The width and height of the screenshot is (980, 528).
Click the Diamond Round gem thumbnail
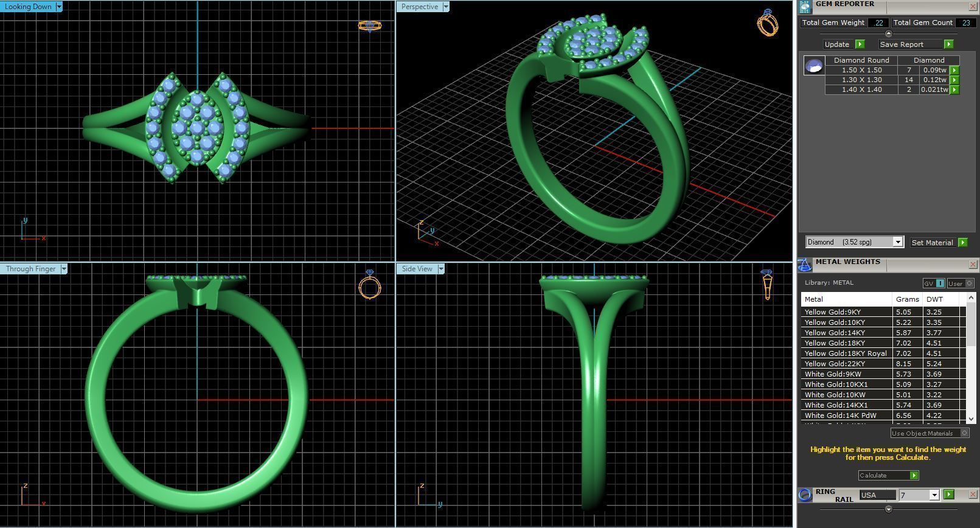814,66
